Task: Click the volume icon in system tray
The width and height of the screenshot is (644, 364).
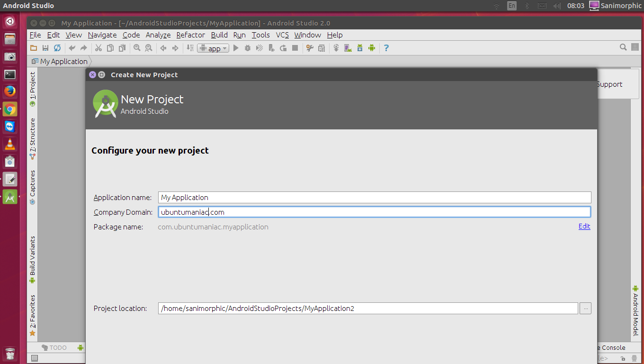Action: tap(557, 6)
